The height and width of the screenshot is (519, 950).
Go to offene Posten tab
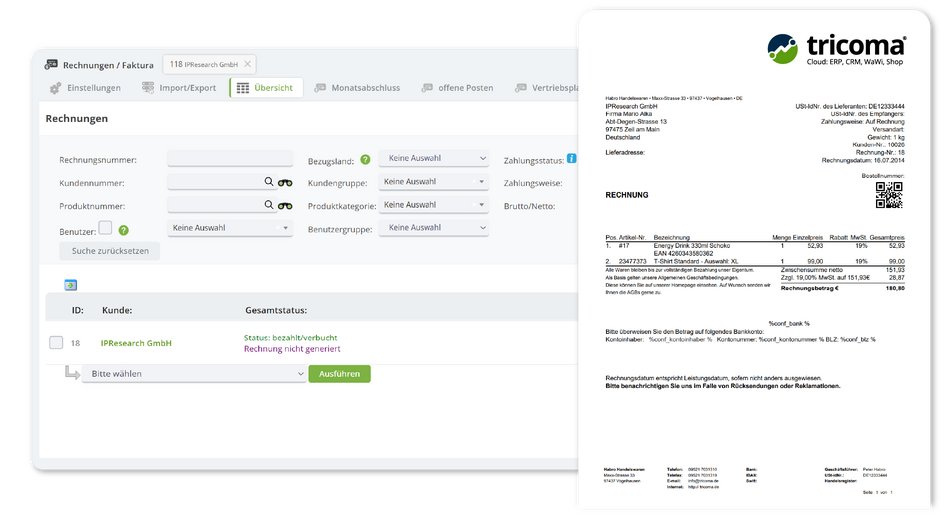point(457,88)
